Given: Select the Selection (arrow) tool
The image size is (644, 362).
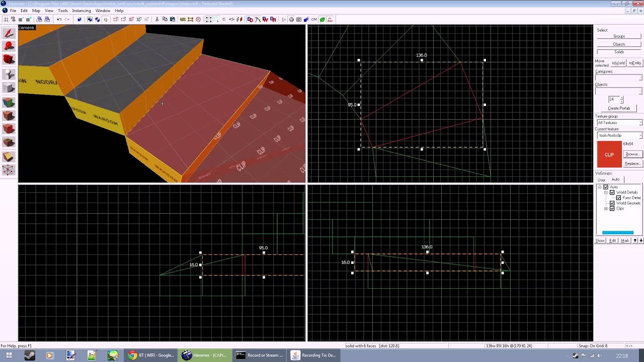Looking at the screenshot, I should (9, 34).
